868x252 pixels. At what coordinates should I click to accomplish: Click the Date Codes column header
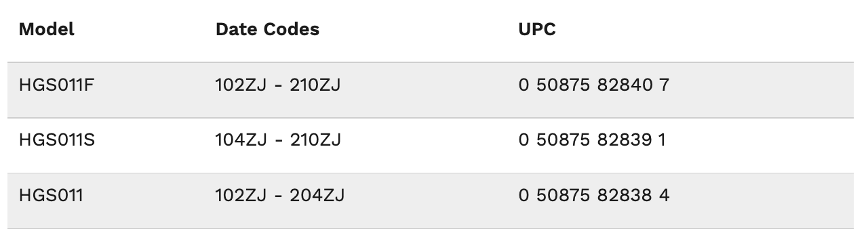[267, 30]
